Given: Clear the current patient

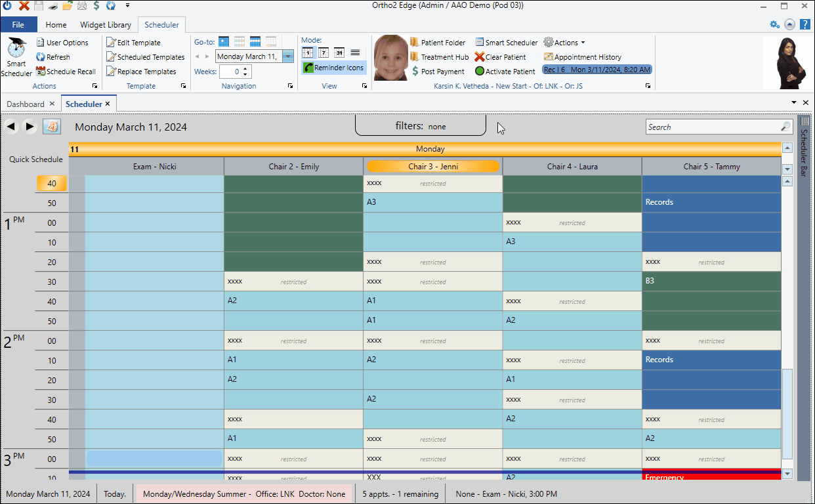Looking at the screenshot, I should tap(480, 57).
